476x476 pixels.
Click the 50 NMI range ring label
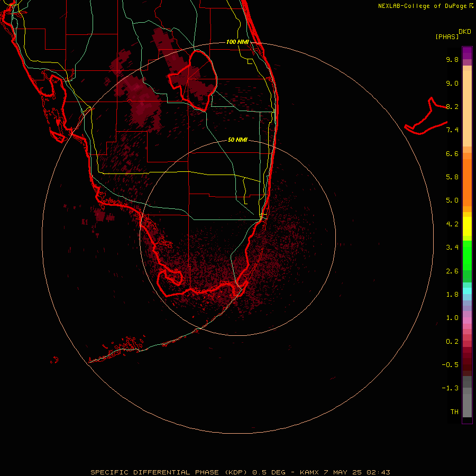pyautogui.click(x=237, y=140)
